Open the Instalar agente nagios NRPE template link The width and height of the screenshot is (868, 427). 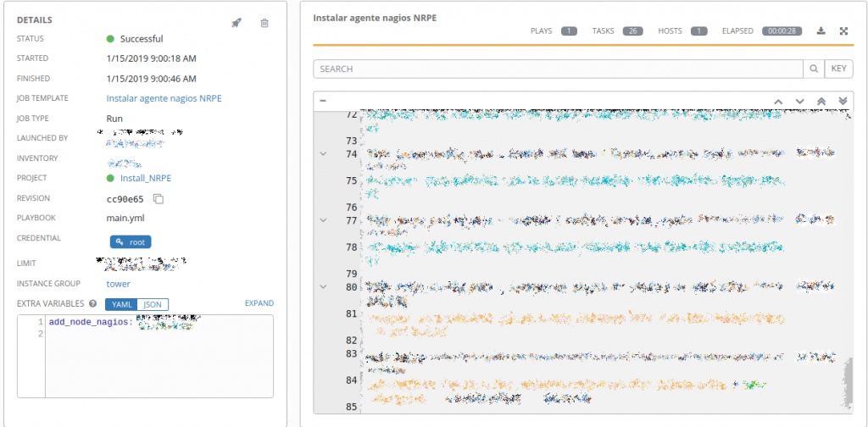(x=164, y=98)
